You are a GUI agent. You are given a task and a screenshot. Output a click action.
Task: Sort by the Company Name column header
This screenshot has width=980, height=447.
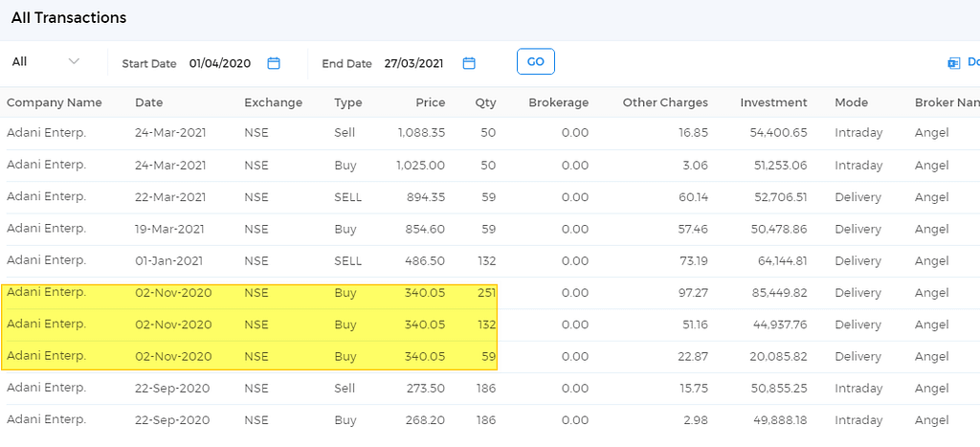click(x=55, y=102)
